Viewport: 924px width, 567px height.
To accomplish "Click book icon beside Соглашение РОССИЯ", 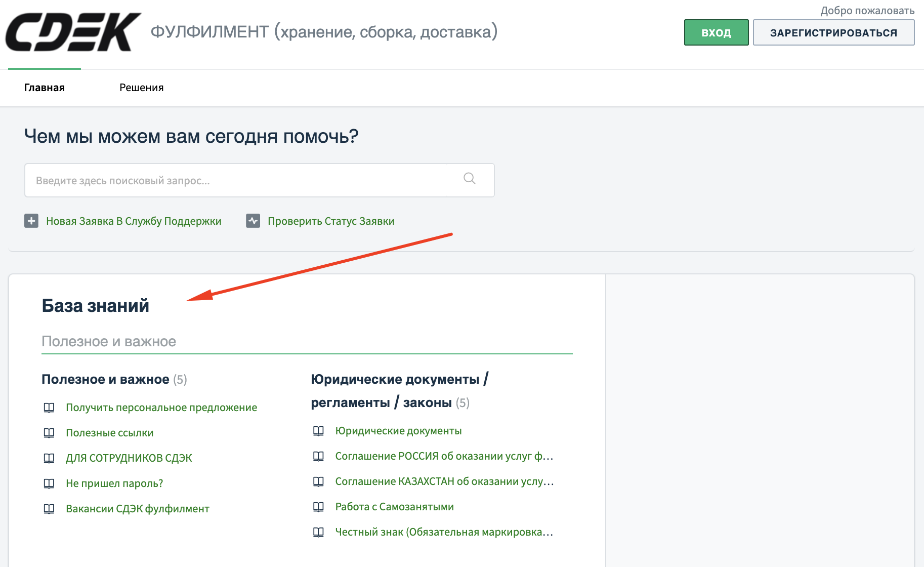I will click(x=318, y=456).
